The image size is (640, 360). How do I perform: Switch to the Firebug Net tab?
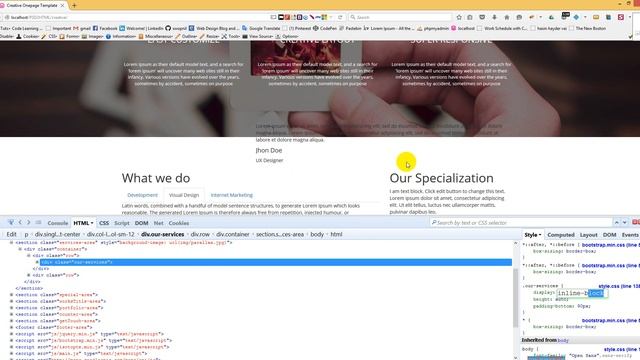[x=158, y=223]
